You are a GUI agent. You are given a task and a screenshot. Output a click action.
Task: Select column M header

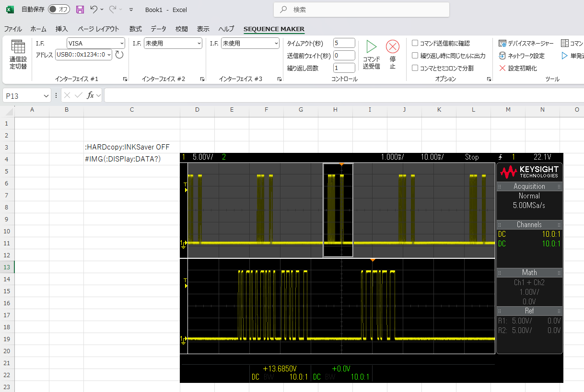[x=508, y=110]
